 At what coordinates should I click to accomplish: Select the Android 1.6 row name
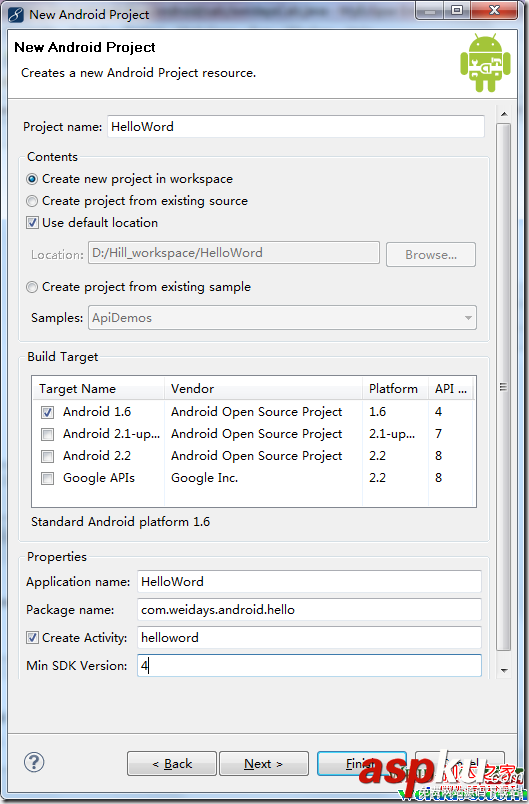(x=97, y=412)
